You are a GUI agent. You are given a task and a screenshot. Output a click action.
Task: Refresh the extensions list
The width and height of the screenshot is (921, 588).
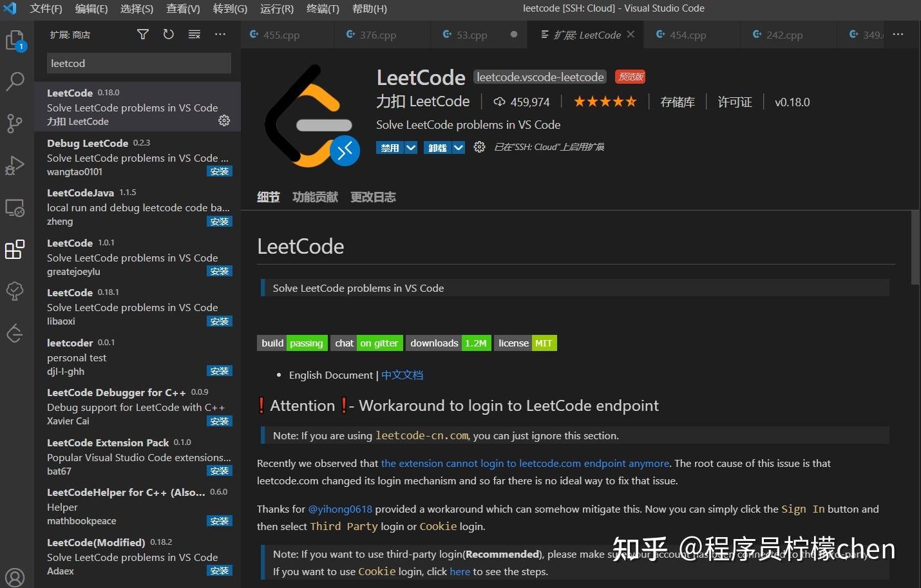(x=168, y=34)
